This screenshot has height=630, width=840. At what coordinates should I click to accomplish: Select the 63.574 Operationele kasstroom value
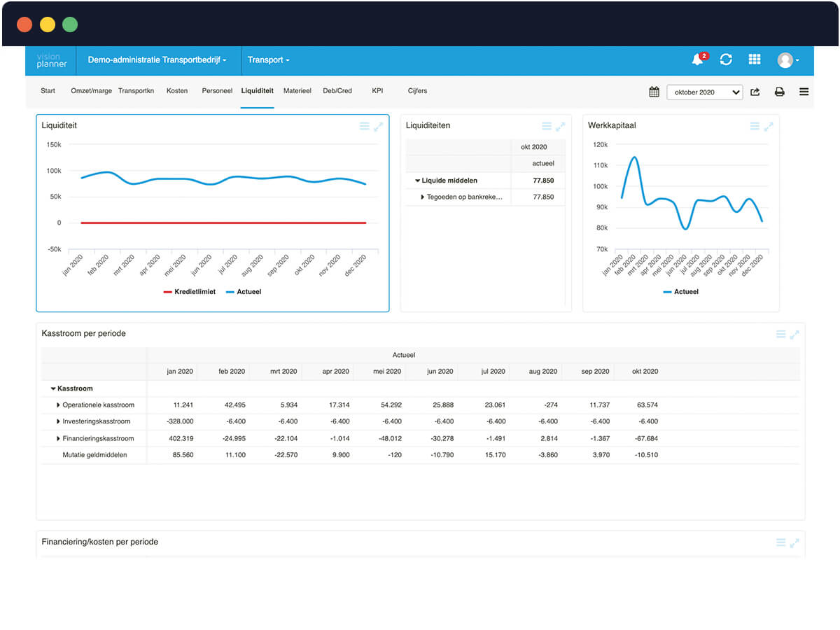click(647, 405)
